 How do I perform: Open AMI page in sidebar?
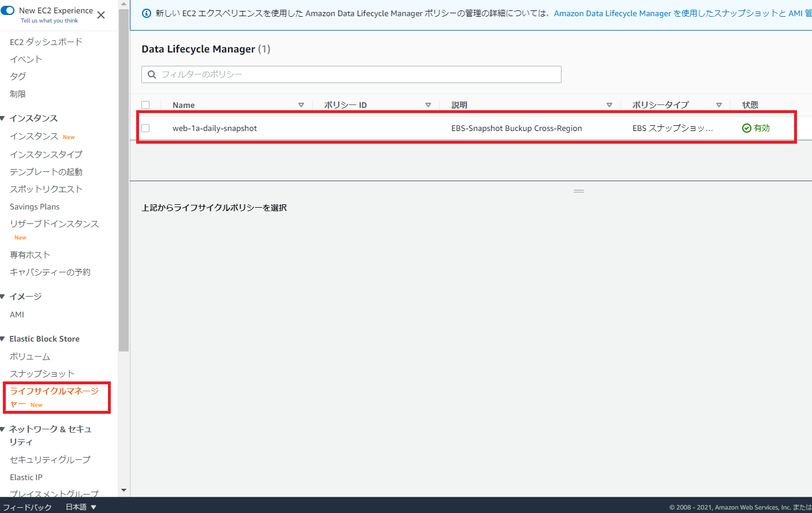click(17, 314)
